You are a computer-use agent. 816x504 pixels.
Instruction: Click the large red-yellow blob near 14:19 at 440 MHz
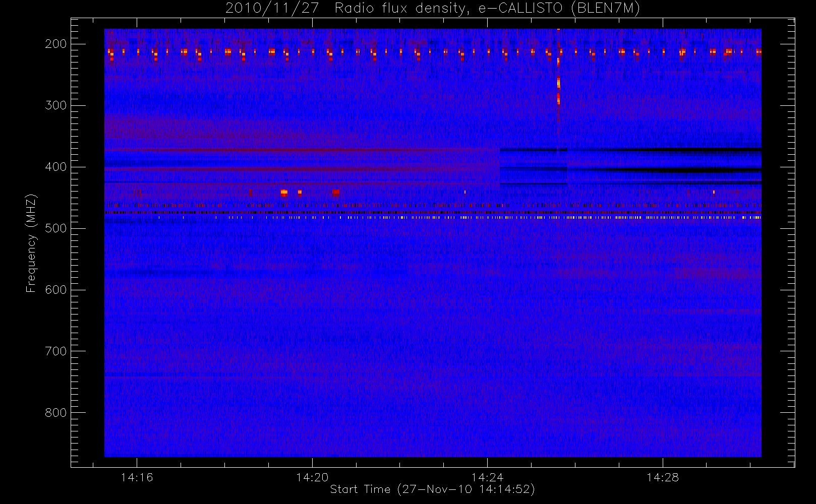click(284, 193)
